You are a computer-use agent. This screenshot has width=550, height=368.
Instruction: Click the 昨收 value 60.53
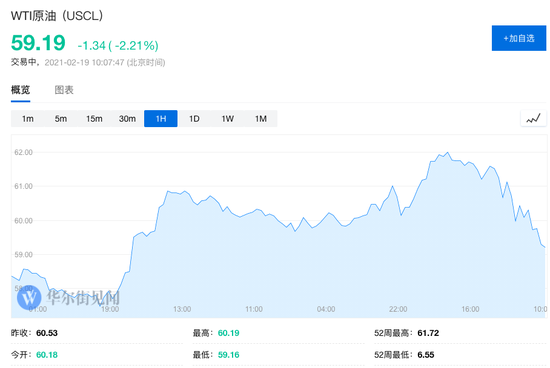pos(47,333)
